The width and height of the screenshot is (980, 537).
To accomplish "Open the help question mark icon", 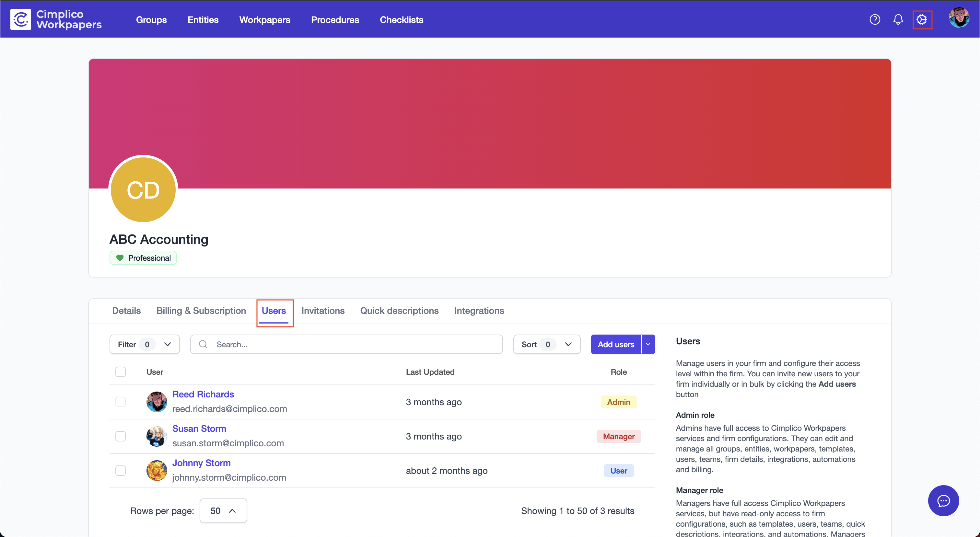I will click(x=875, y=19).
